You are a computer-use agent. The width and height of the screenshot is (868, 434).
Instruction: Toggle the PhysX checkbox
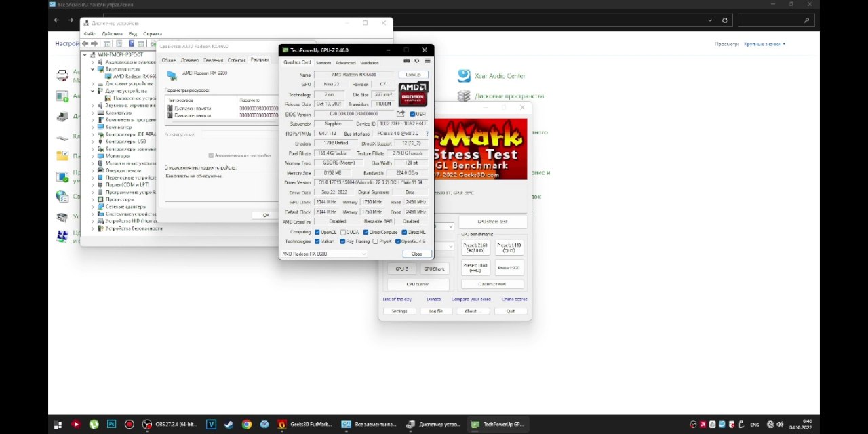[376, 241]
